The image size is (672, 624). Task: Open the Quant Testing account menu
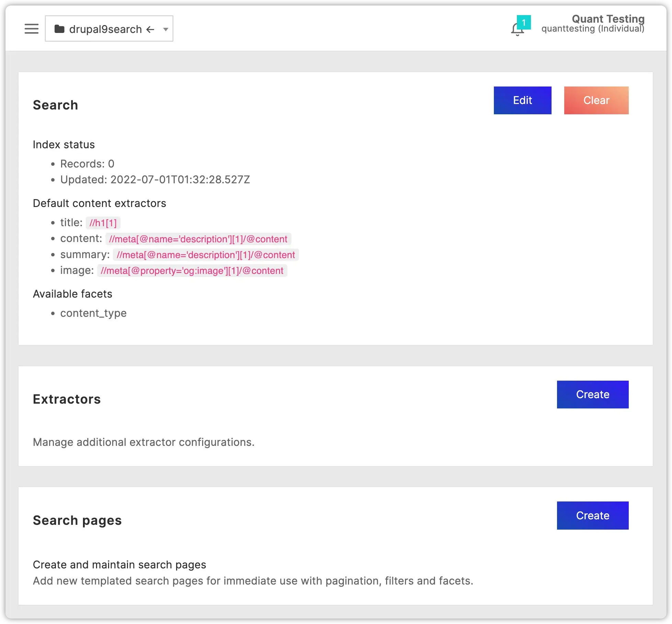click(x=608, y=19)
